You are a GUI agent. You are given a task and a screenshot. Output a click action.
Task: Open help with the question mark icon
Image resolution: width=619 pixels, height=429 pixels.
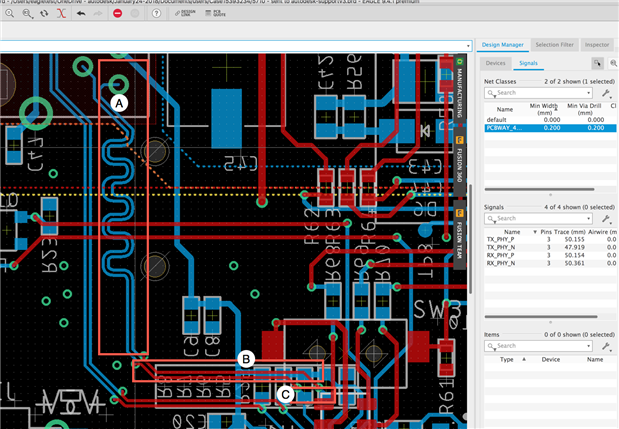coord(156,14)
